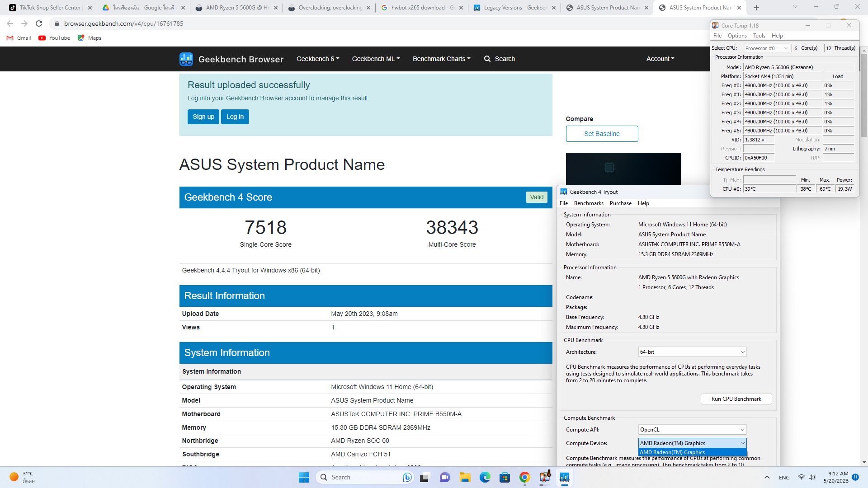
Task: Open the Windows Start menu
Action: coord(304,477)
